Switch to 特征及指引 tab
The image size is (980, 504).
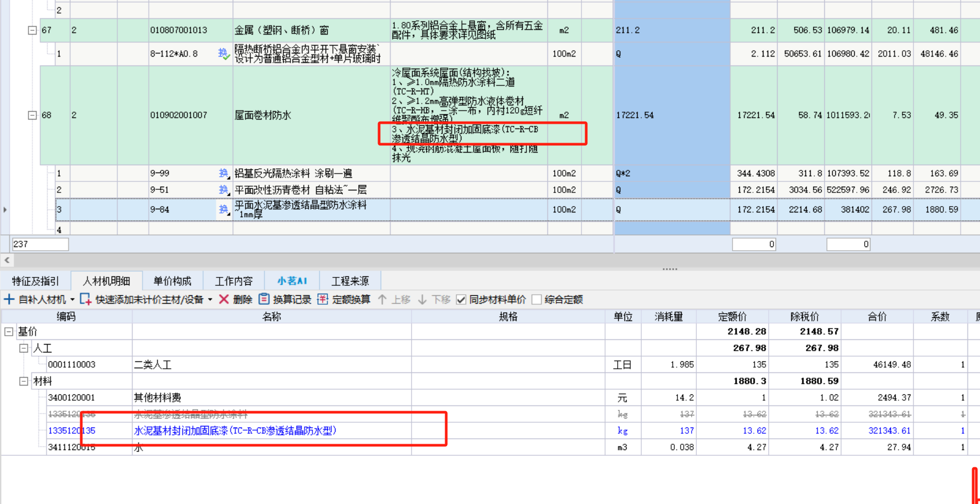(36, 281)
